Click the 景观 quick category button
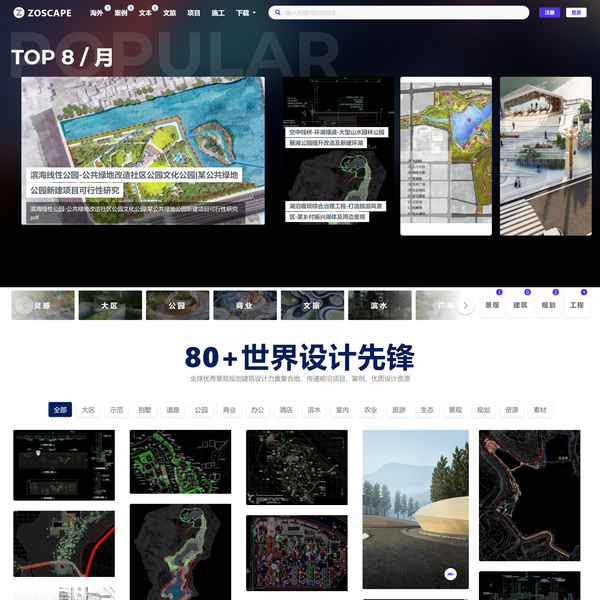 click(x=492, y=305)
